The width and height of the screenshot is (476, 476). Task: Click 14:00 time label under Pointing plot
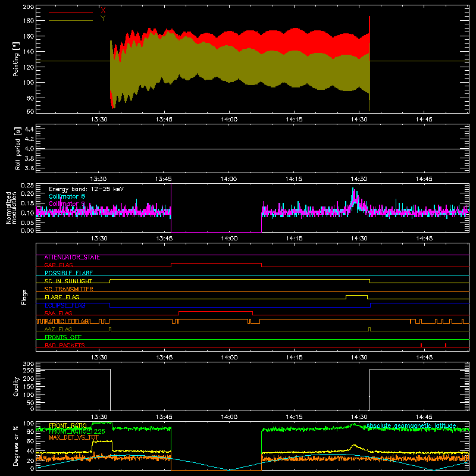click(229, 120)
